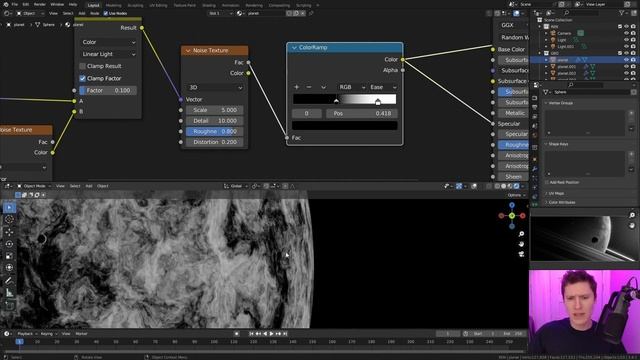Enable the Clamp Result checkbox
Viewport: 640px width, 360px height.
pos(82,66)
